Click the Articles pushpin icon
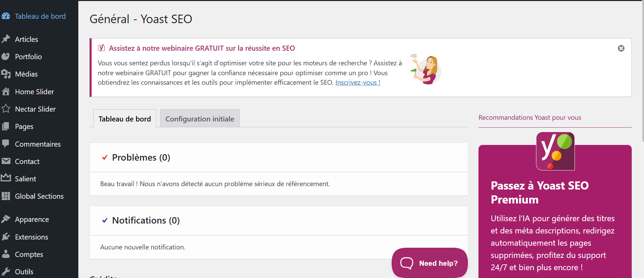644x278 pixels. [x=6, y=39]
